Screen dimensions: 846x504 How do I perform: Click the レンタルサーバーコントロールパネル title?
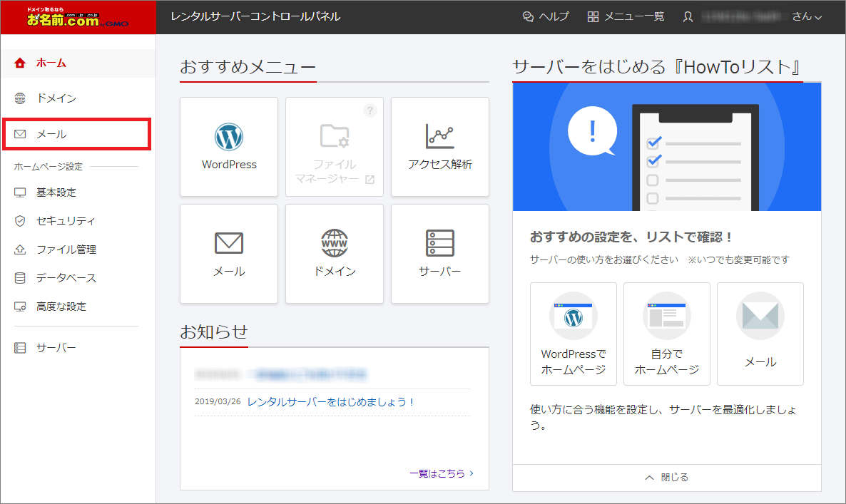(x=256, y=16)
